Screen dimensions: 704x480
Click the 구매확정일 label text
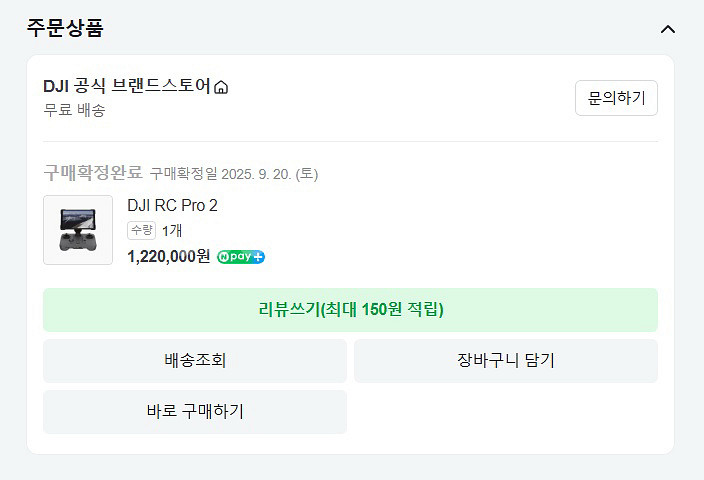184,174
